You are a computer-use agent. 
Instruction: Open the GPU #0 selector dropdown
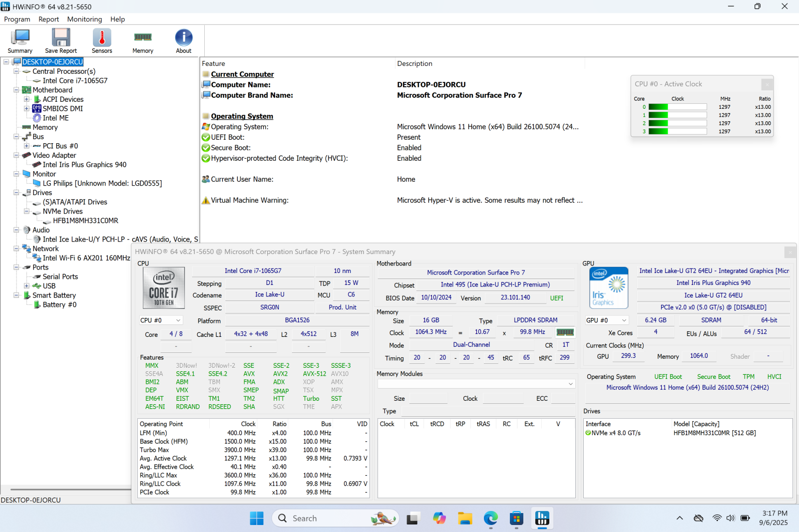(x=624, y=320)
